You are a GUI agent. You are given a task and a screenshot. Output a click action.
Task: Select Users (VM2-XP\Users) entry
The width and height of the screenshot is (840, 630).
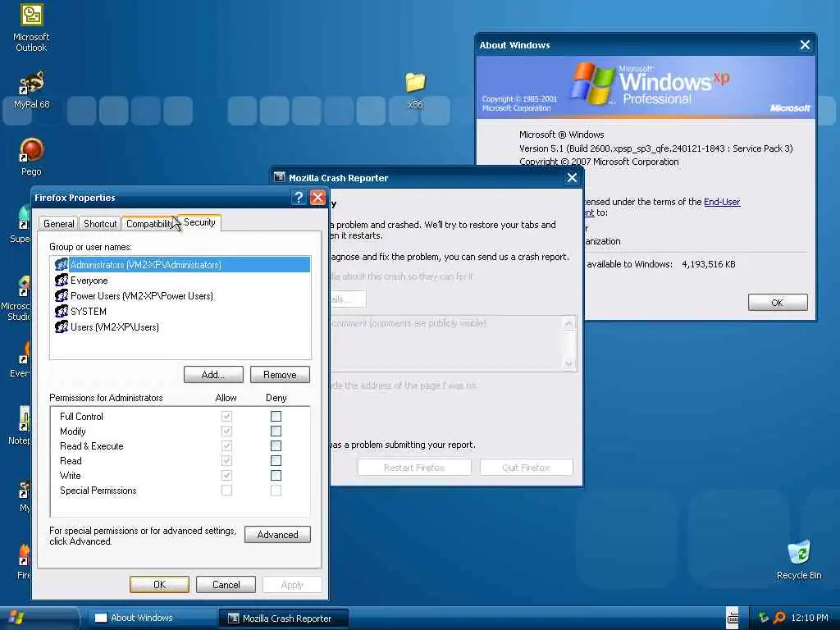point(115,326)
